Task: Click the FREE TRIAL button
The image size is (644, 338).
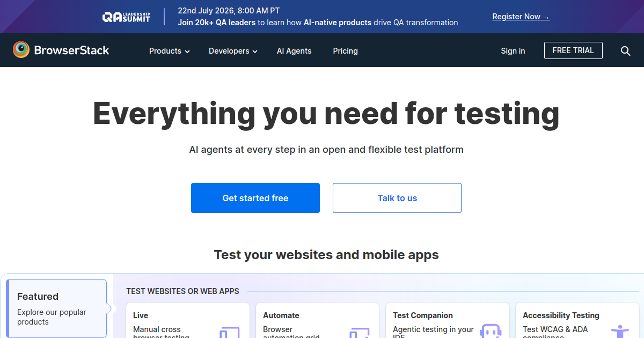Action: click(x=573, y=50)
